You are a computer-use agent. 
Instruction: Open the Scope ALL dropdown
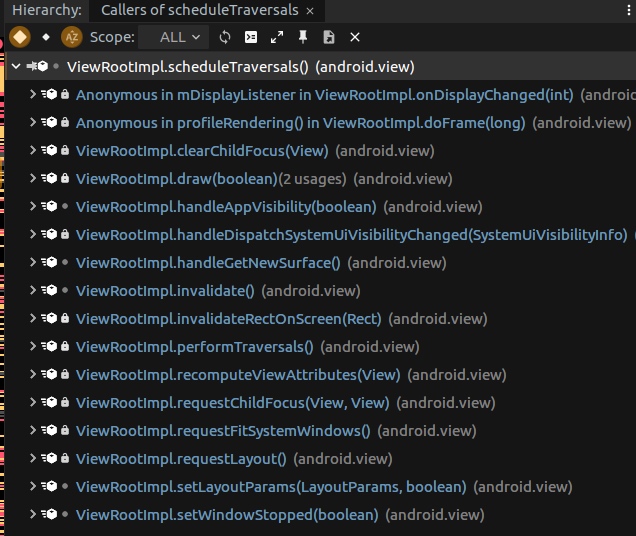coord(179,37)
